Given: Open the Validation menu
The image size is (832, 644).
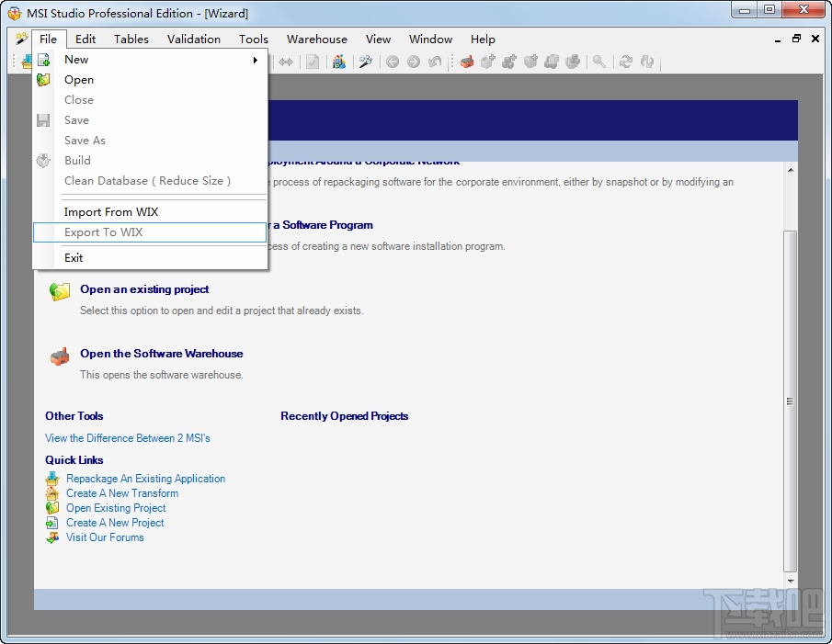Looking at the screenshot, I should [x=193, y=39].
